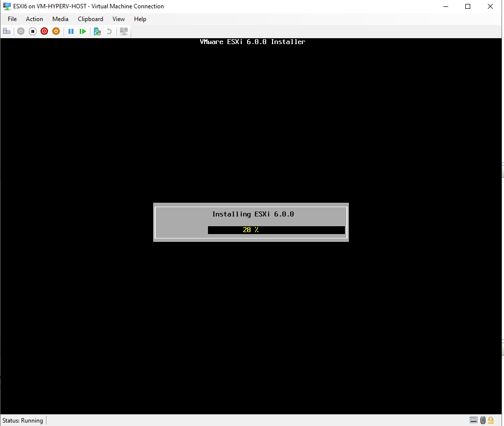The image size is (504, 426).
Task: Shut down the VM with the red icon
Action: click(45, 31)
